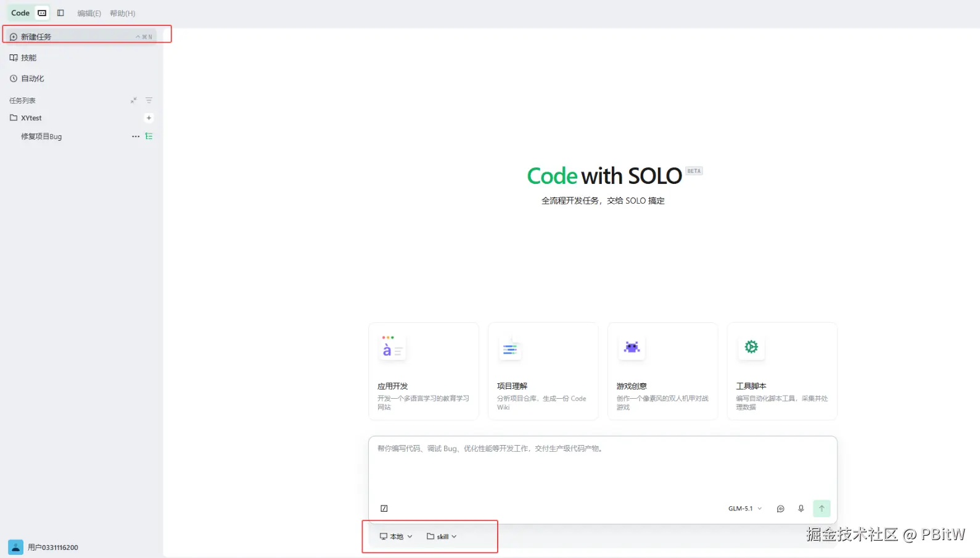Open the skill folder dropdown
The height and width of the screenshot is (558, 980).
(442, 536)
